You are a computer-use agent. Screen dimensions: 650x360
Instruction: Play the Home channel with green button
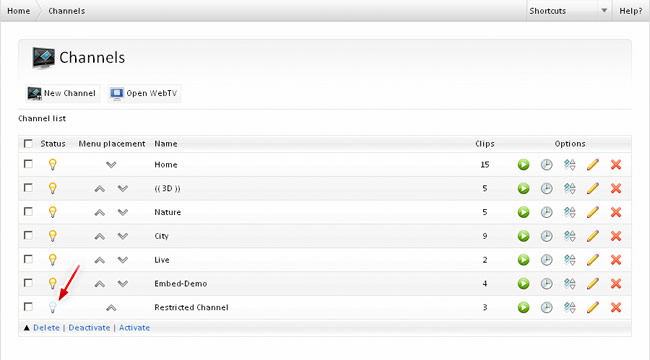524,165
